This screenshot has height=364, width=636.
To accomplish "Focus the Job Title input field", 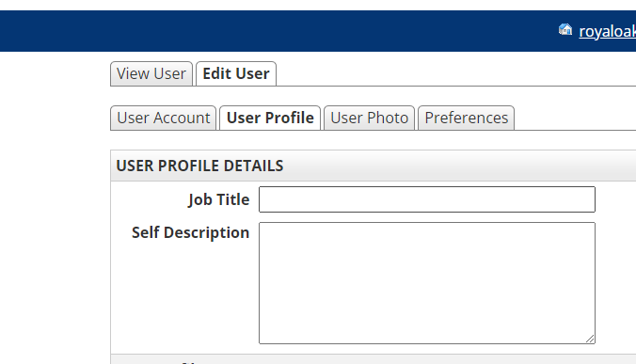I will (x=427, y=199).
